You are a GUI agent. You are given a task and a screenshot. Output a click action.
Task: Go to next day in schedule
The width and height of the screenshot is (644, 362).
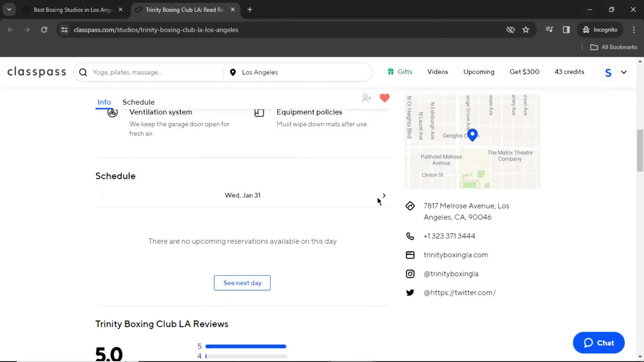point(384,195)
